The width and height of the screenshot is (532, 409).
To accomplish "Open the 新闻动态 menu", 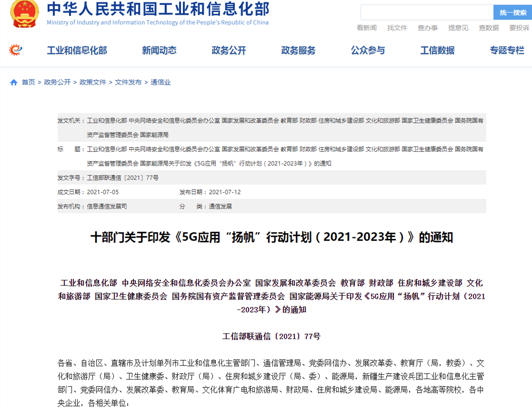I will click(x=159, y=51).
